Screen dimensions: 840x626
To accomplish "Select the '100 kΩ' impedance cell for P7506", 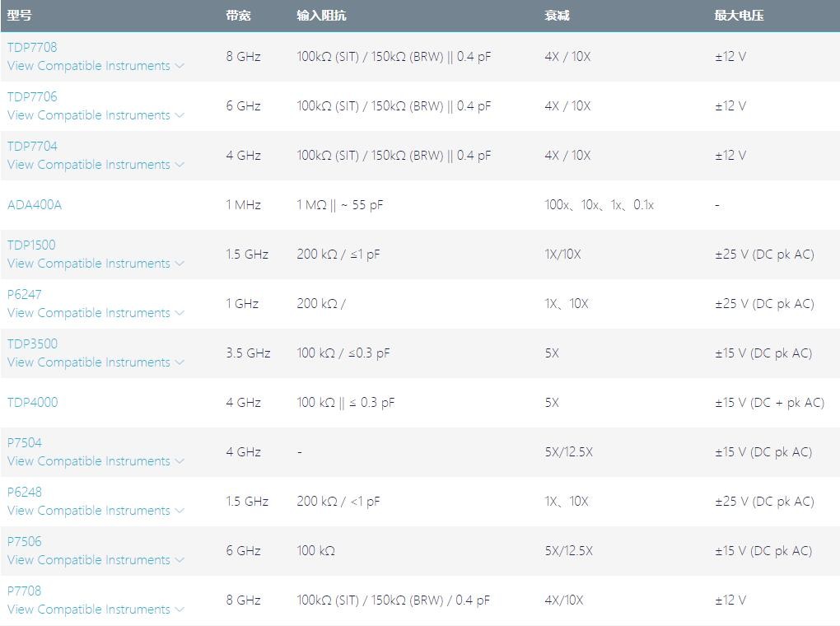I will (x=316, y=551).
